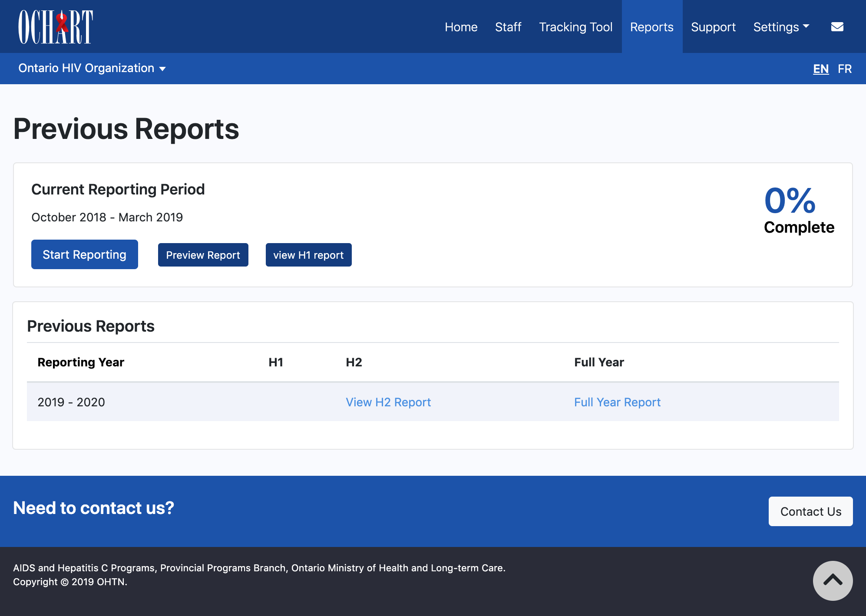
Task: Open the mail envelope icon
Action: pos(837,26)
